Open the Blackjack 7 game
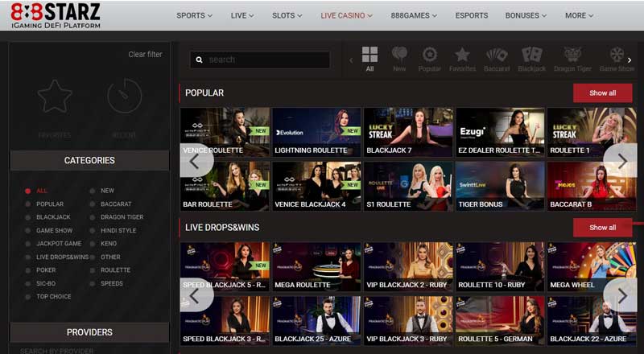644x354 pixels. pyautogui.click(x=409, y=132)
